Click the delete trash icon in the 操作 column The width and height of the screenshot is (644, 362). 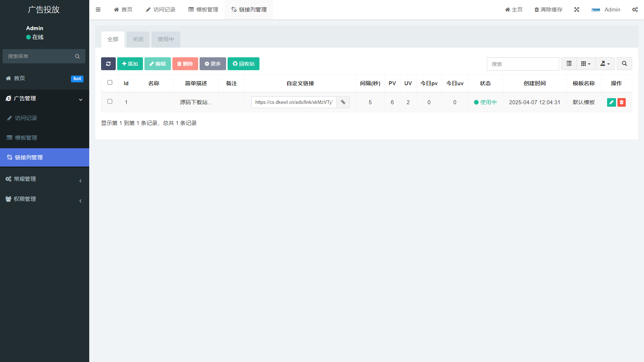[x=621, y=102]
